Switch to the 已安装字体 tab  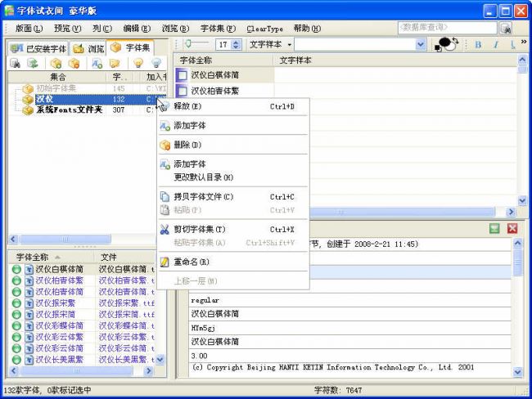(39, 48)
